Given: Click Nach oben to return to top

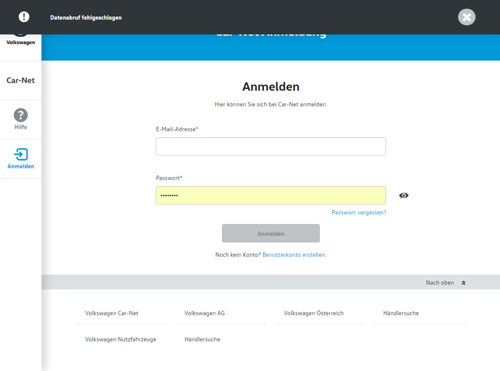Looking at the screenshot, I should tap(440, 283).
